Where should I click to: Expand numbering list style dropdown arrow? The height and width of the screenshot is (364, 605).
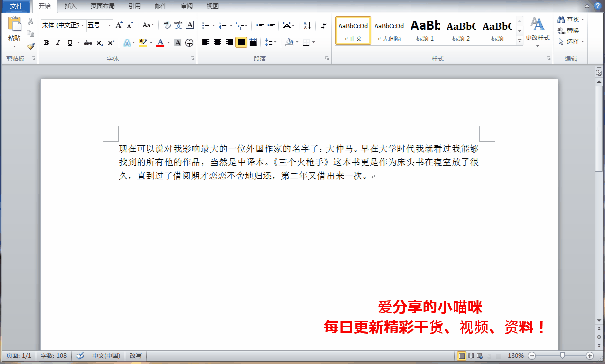coord(231,25)
